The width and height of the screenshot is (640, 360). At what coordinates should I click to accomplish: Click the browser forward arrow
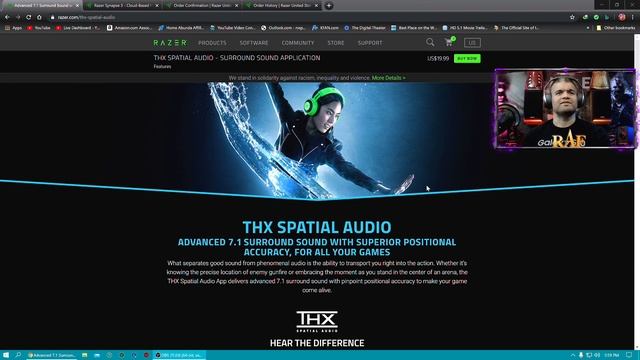click(x=18, y=17)
